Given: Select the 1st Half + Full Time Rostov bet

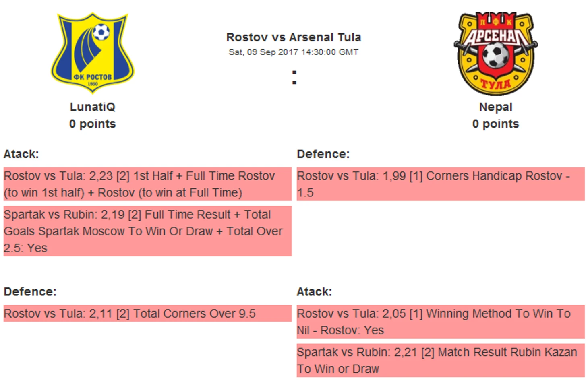Looking at the screenshot, I should 147,184.
